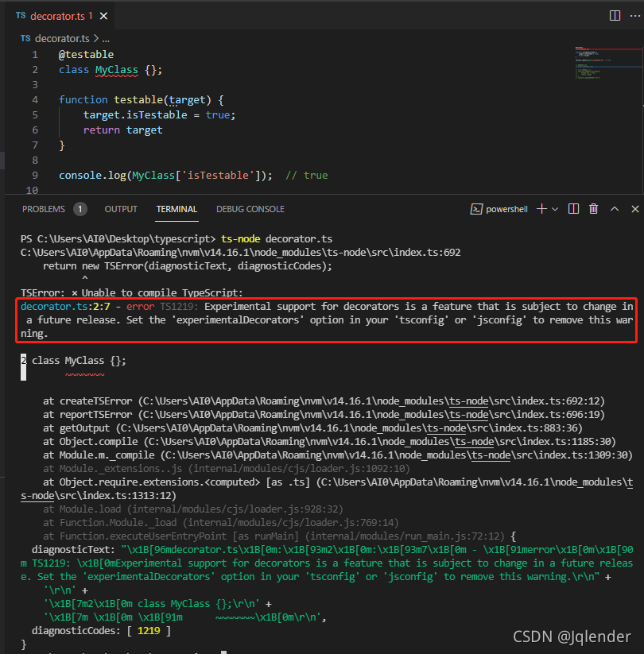The height and width of the screenshot is (654, 644).
Task: Open reportTSError stack trace path link
Action: click(371, 415)
